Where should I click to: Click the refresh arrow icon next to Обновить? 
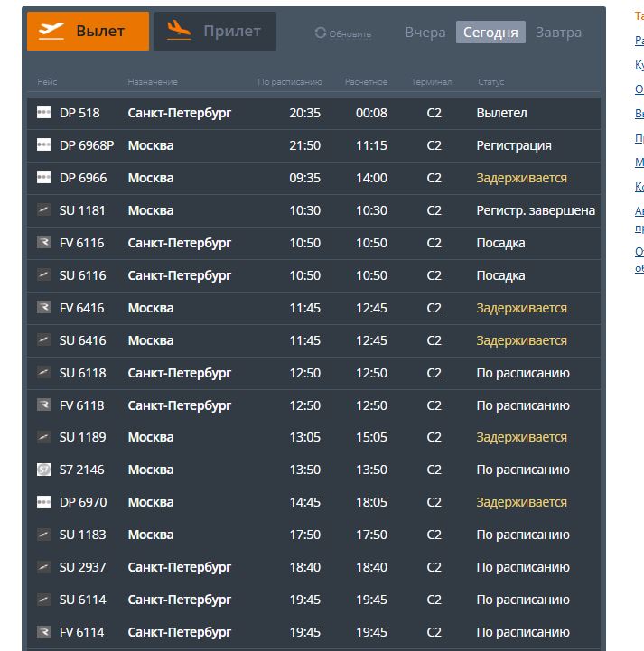(x=320, y=33)
